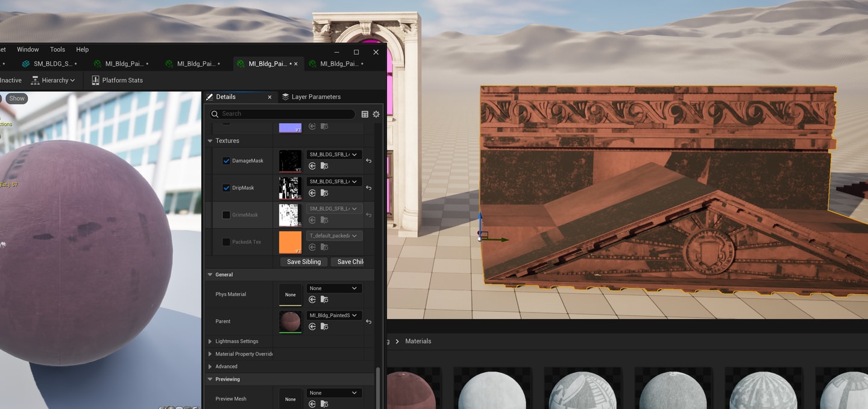
Task: Open the Tools menu
Action: pos(57,49)
